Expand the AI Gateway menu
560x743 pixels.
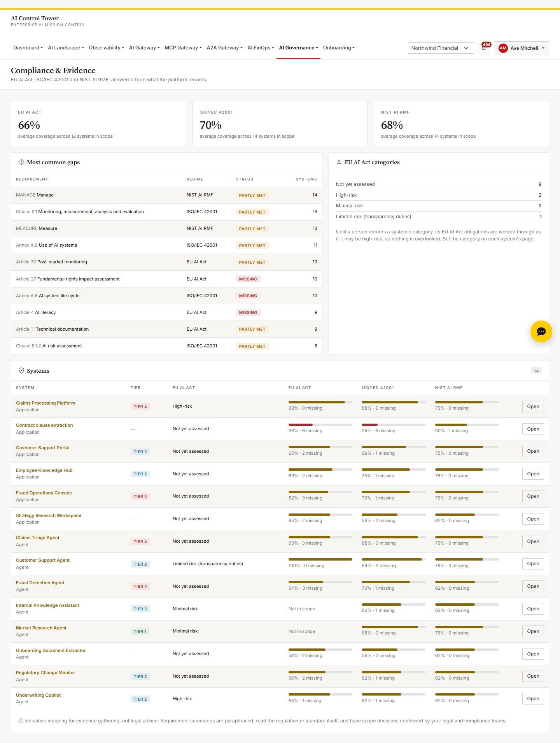tap(144, 48)
